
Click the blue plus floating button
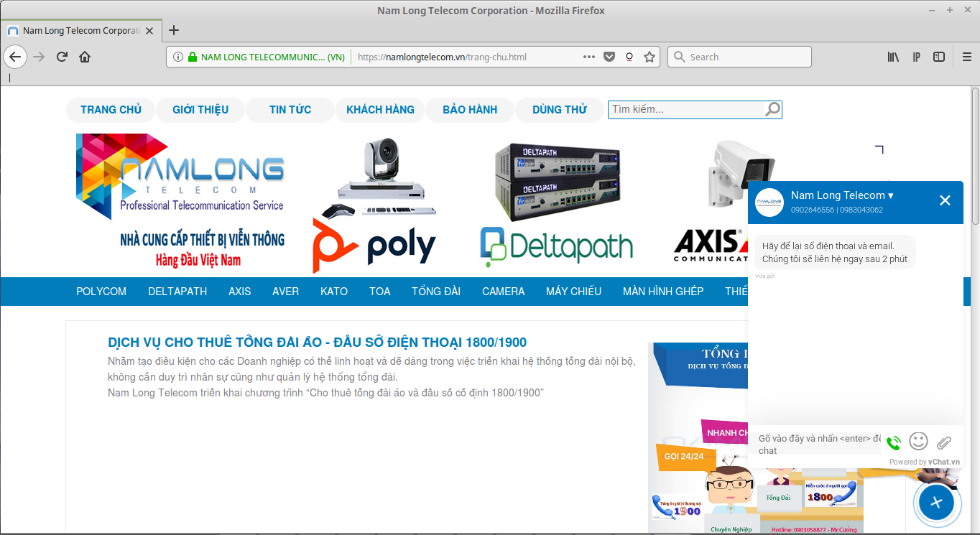[936, 503]
